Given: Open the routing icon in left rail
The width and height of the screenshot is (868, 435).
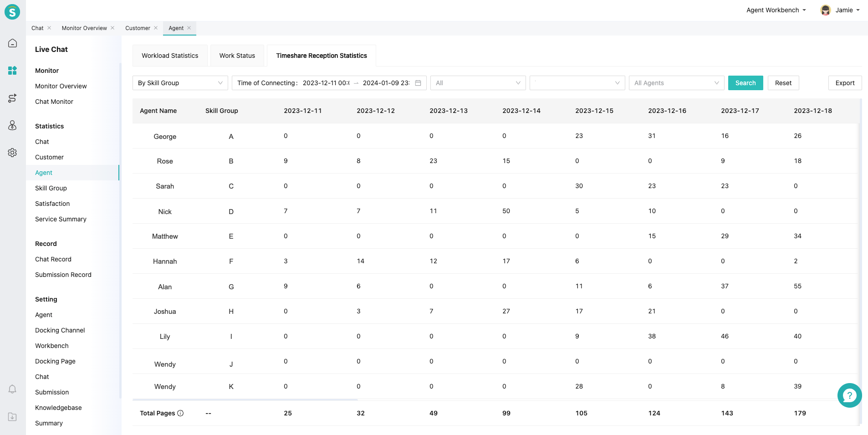Looking at the screenshot, I should [13, 98].
